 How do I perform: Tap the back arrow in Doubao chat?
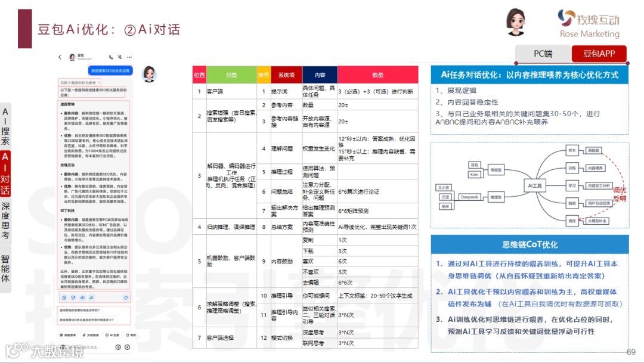tap(60, 57)
